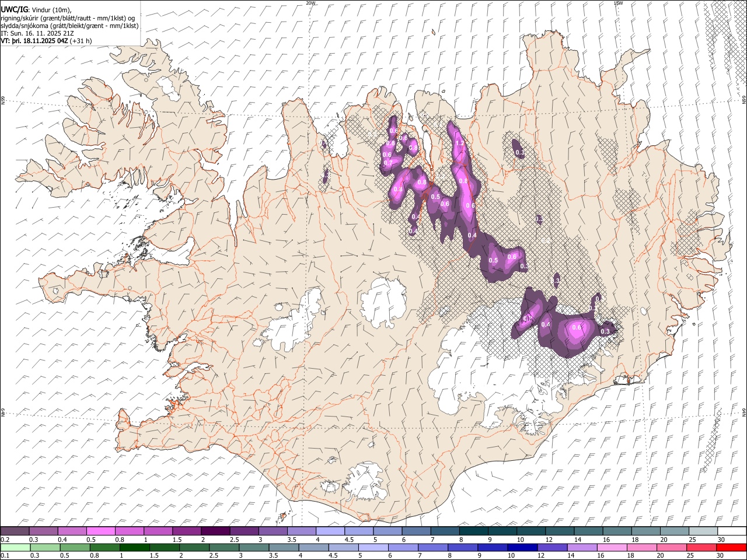Pick upper scale swatch between 18 and 20
747x560 pixels.
(645, 531)
